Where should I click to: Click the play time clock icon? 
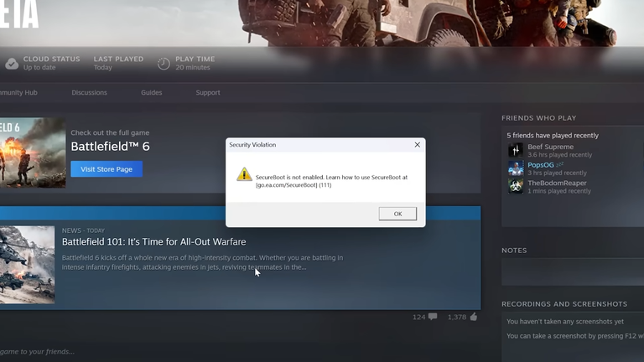pyautogui.click(x=164, y=63)
